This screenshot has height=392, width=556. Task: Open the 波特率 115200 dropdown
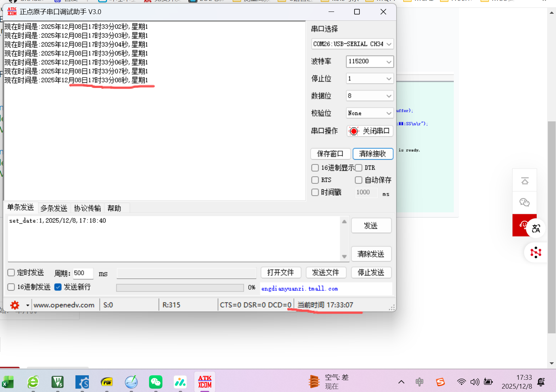pyautogui.click(x=370, y=62)
